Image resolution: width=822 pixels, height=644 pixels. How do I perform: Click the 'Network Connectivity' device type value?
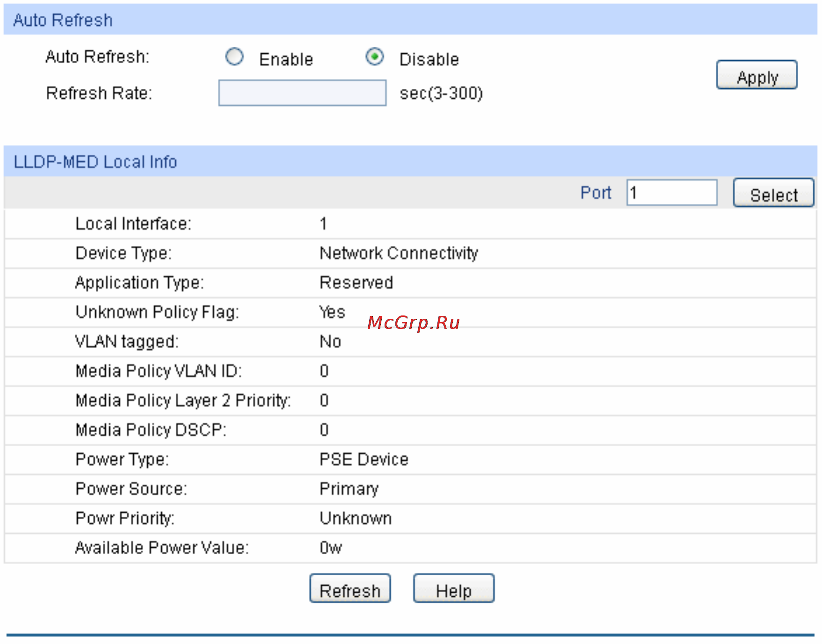(399, 253)
